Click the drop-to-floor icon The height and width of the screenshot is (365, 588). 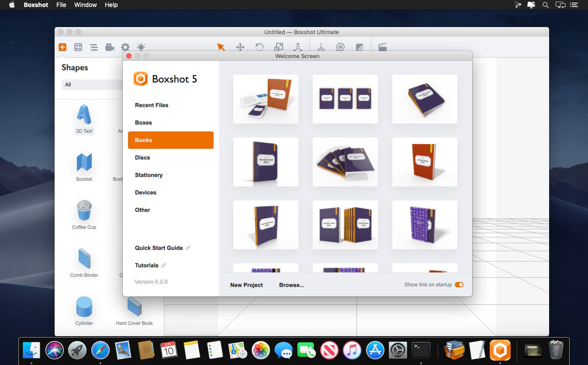[321, 47]
